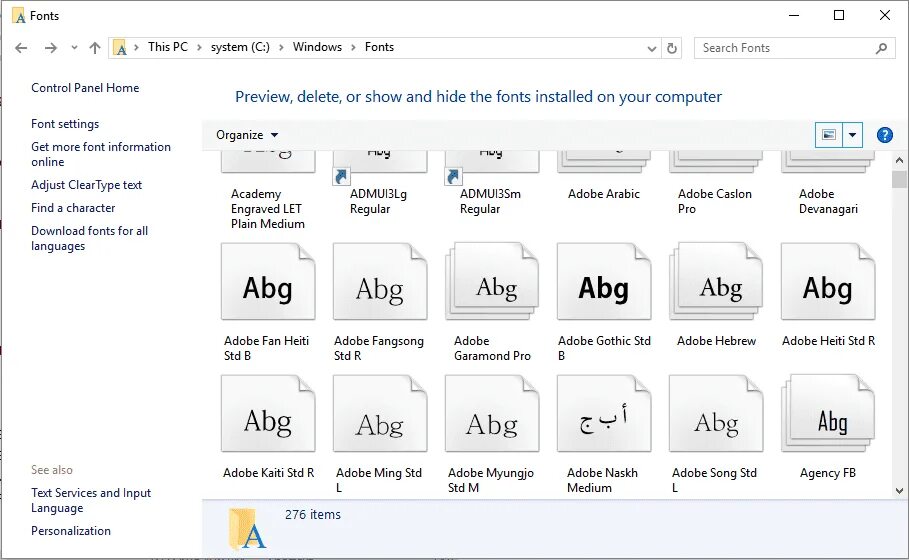Open Find a character link
The image size is (909, 560).
click(73, 208)
